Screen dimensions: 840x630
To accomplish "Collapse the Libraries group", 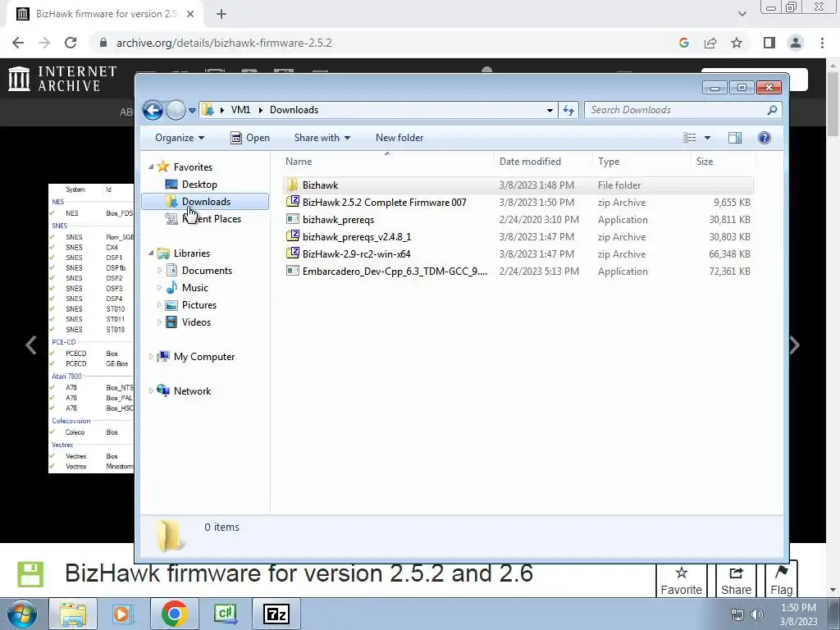I will [151, 253].
